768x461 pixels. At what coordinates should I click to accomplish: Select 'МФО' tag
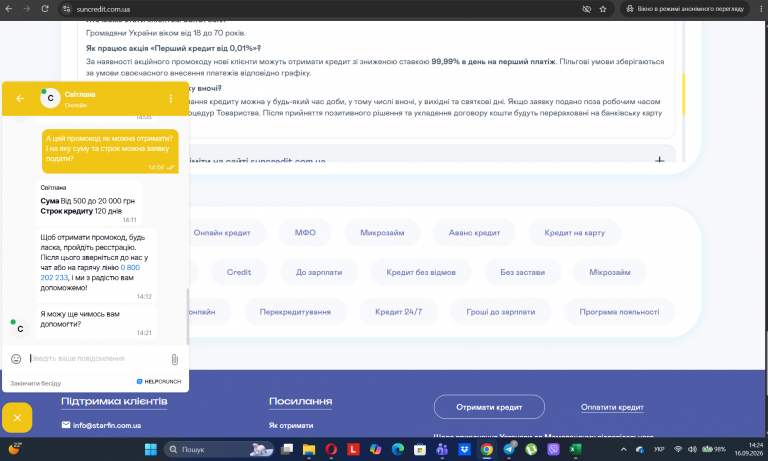[x=305, y=233]
